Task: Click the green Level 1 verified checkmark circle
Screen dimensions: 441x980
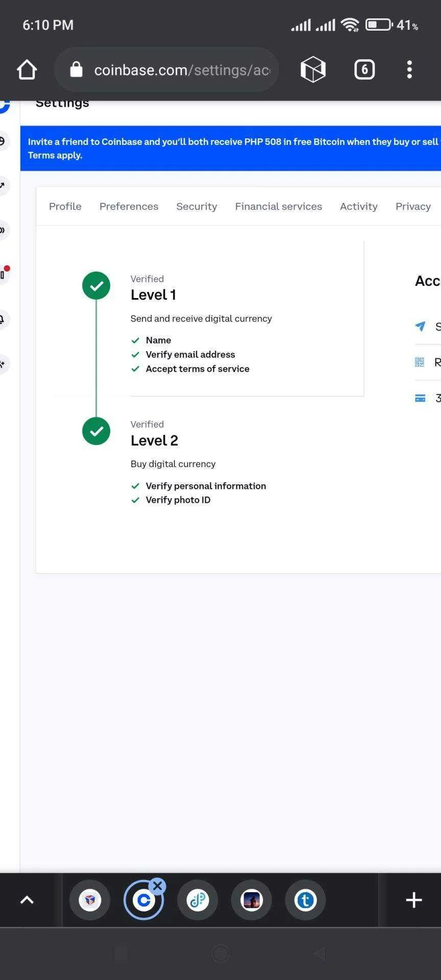Action: tap(96, 286)
